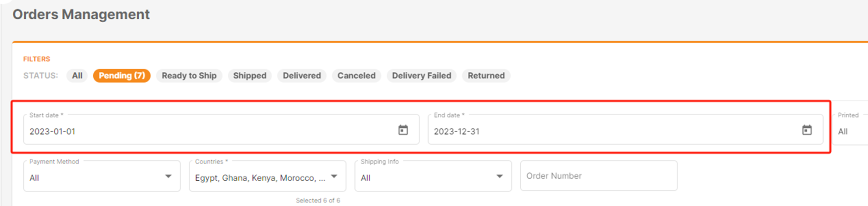This screenshot has height=206, width=868.
Task: Click the Shipping Info field showing All
Action: coord(433,176)
